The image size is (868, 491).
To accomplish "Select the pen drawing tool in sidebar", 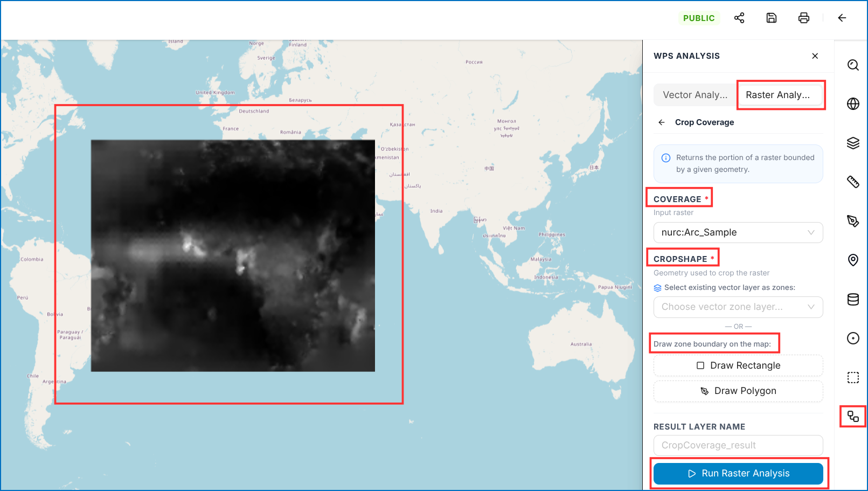I will point(853,221).
